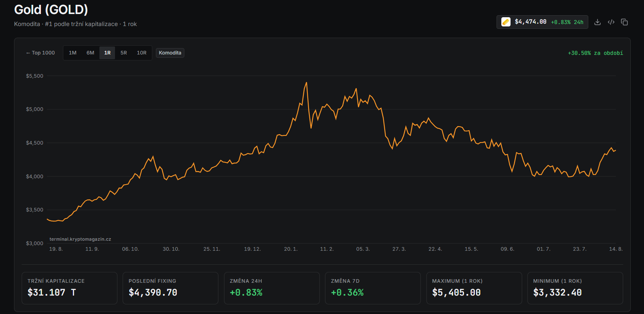This screenshot has height=314, width=644.
Task: Click the $4,474.00 current price value
Action: [531, 22]
